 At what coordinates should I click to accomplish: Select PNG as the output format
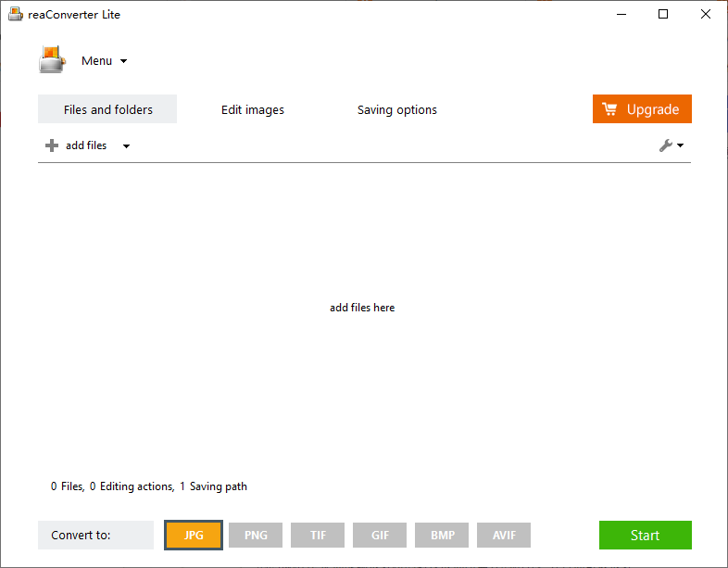(x=256, y=535)
